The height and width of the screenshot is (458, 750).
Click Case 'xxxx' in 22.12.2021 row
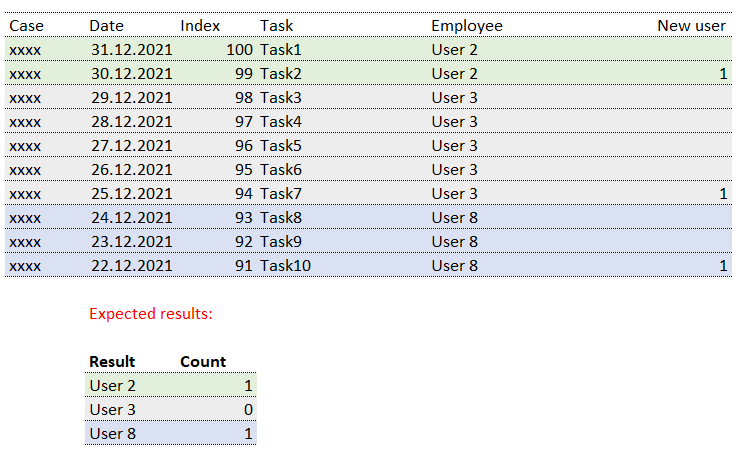[x=25, y=265]
